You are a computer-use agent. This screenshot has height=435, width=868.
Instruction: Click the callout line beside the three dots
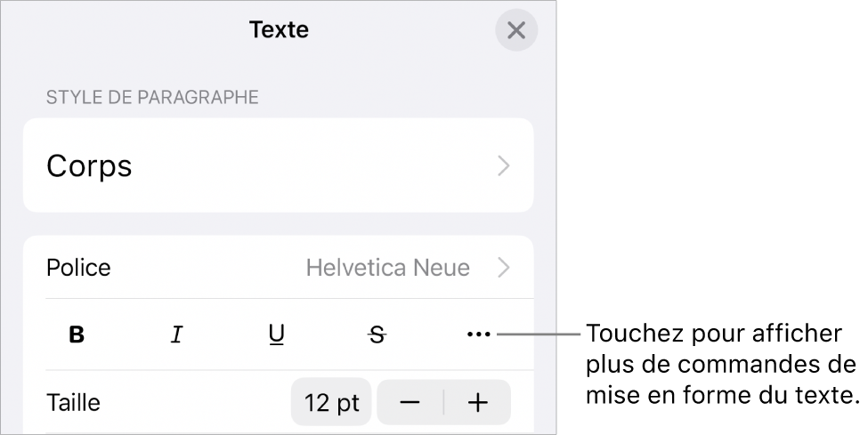(539, 334)
